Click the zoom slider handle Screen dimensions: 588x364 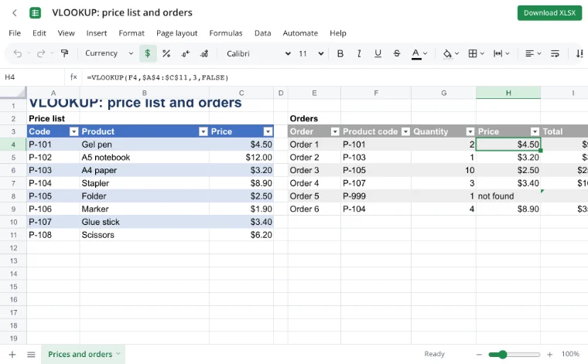pyautogui.click(x=502, y=354)
